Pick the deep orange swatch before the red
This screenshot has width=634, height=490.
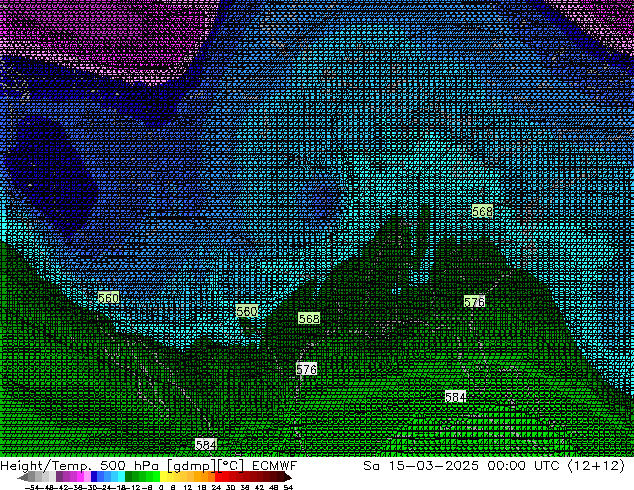(x=211, y=477)
